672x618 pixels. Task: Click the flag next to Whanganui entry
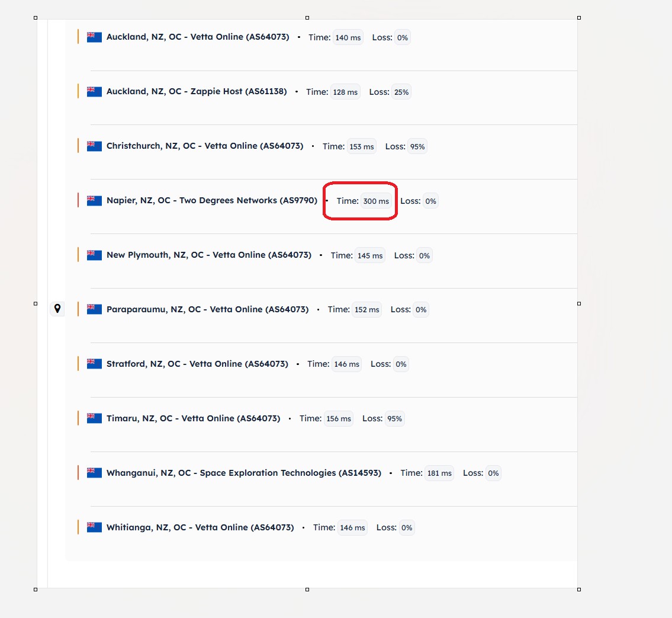[94, 473]
